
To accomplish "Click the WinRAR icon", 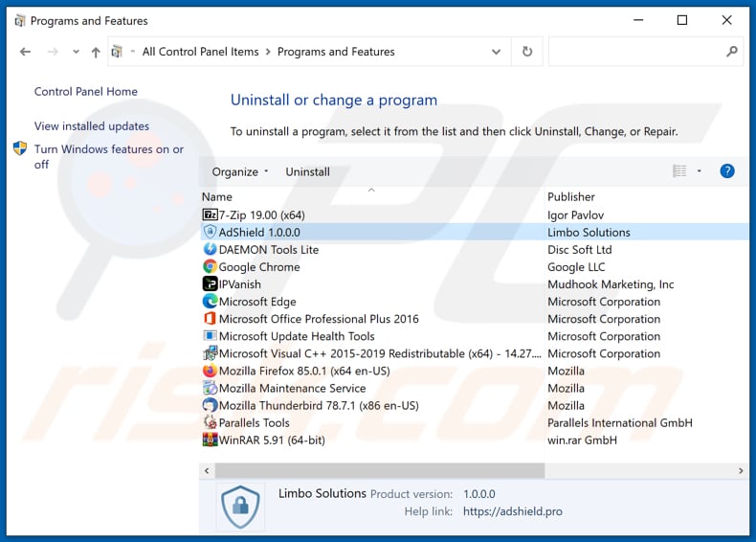I will (x=210, y=440).
